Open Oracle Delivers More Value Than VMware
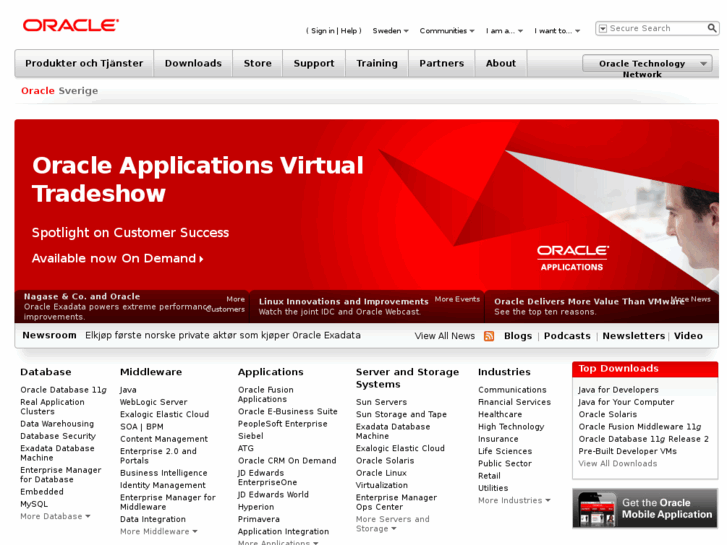The image size is (727, 545). tap(589, 301)
